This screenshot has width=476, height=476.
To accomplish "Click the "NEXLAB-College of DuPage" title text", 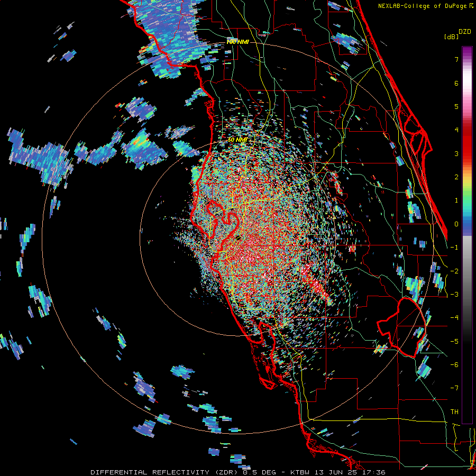I will [423, 6].
